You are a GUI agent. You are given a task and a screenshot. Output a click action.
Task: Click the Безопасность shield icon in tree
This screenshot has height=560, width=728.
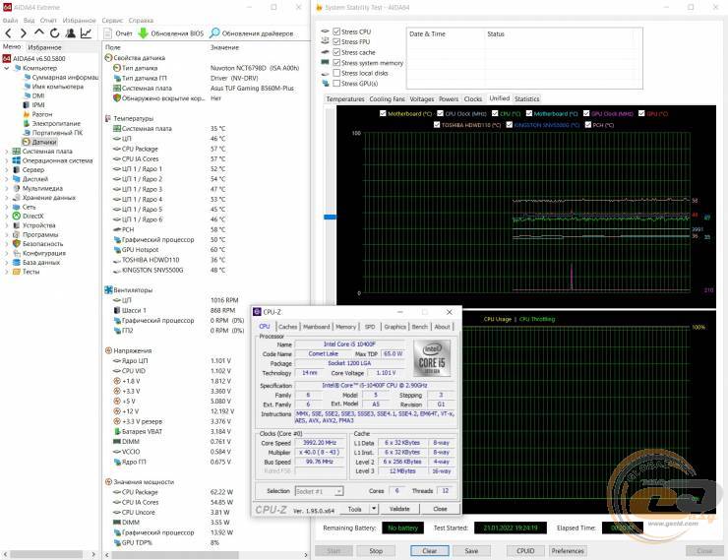(x=17, y=244)
